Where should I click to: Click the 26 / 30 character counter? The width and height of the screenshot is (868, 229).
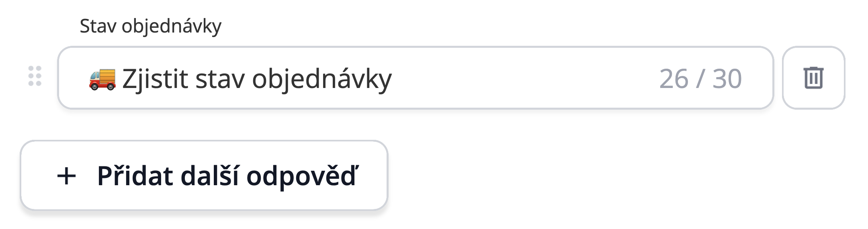point(700,79)
